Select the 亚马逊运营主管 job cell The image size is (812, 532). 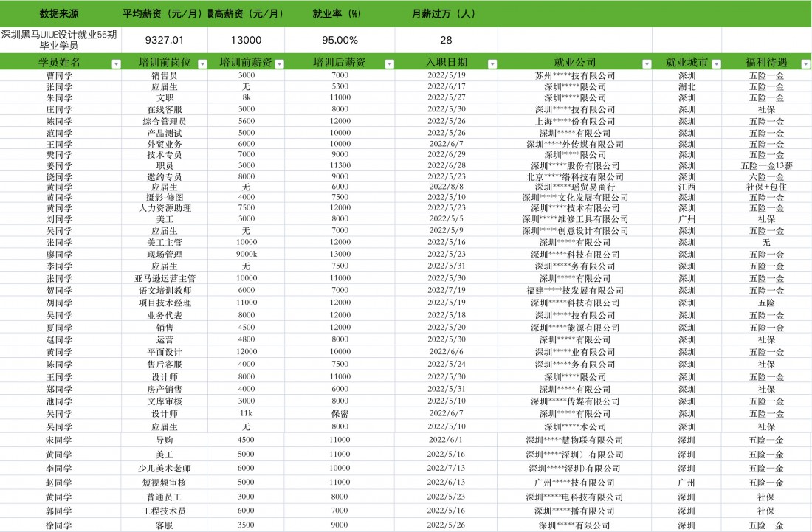165,278
